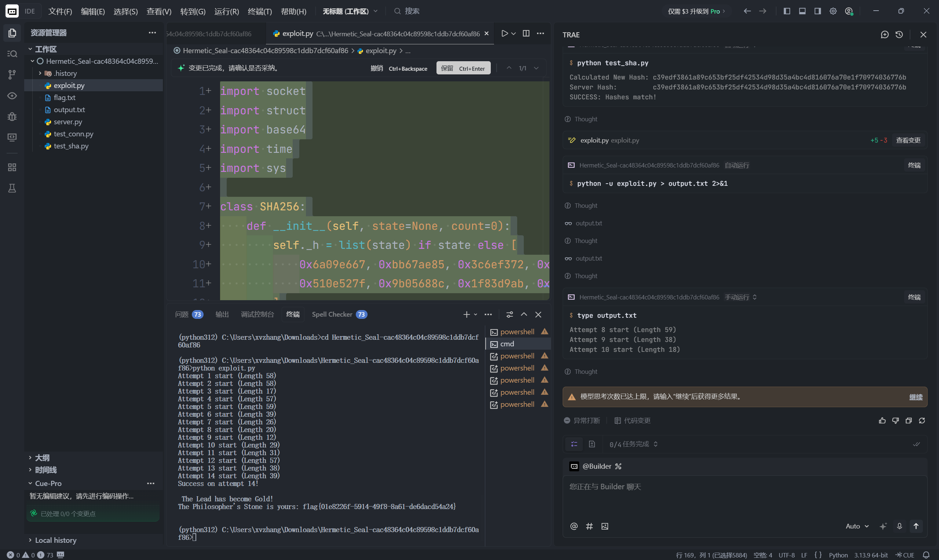Viewport: 939px width, 560px height.
Task: Run exploit.py with the play icon
Action: pyautogui.click(x=504, y=34)
